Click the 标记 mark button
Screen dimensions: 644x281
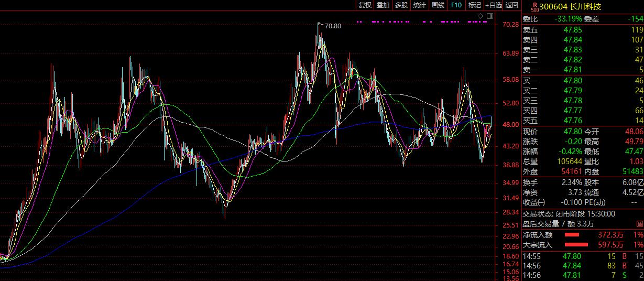pos(474,5)
